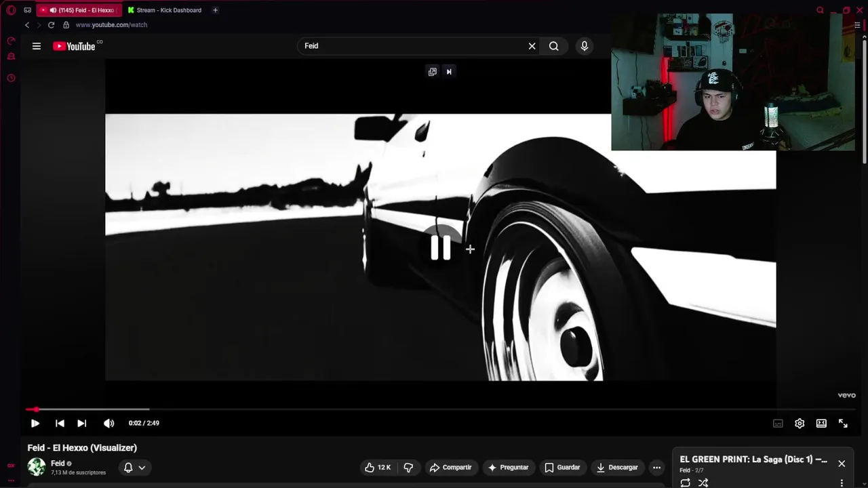This screenshot has width=868, height=488.
Task: Click the 7,13 M de suscriptores text
Action: click(78, 472)
